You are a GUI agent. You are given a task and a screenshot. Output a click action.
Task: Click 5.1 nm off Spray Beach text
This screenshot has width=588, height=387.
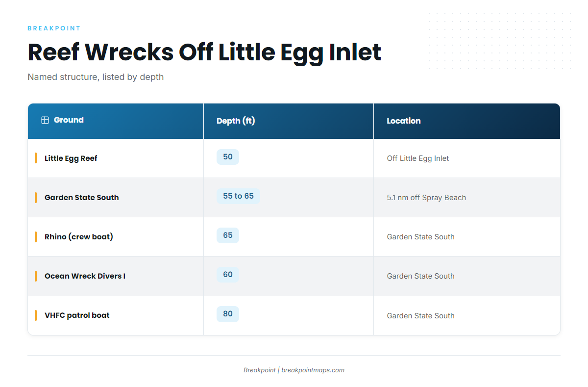pyautogui.click(x=426, y=198)
